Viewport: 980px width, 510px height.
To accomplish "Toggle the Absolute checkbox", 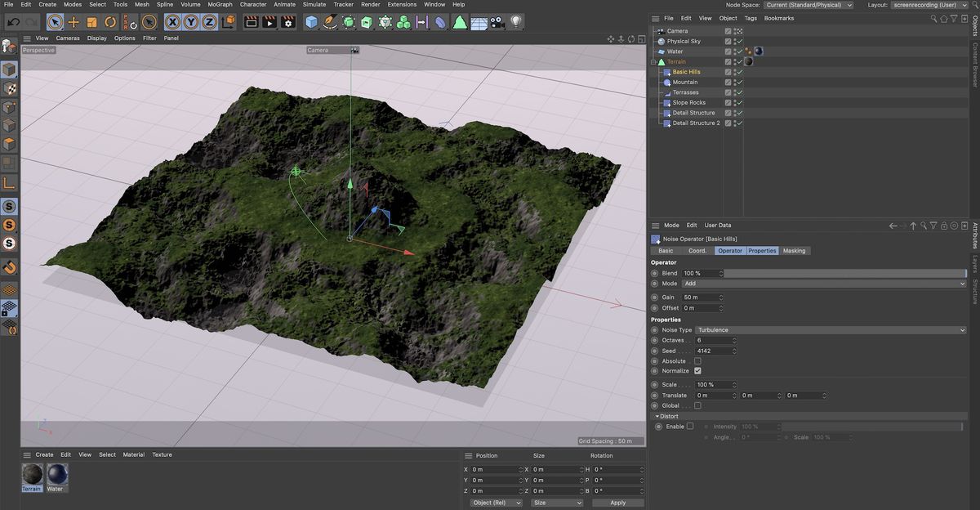I will tap(698, 360).
